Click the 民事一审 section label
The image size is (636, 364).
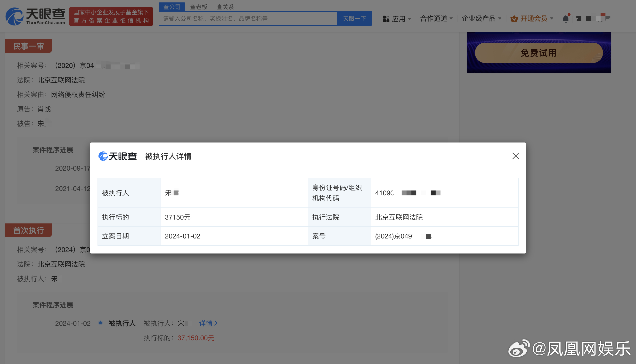coord(29,46)
